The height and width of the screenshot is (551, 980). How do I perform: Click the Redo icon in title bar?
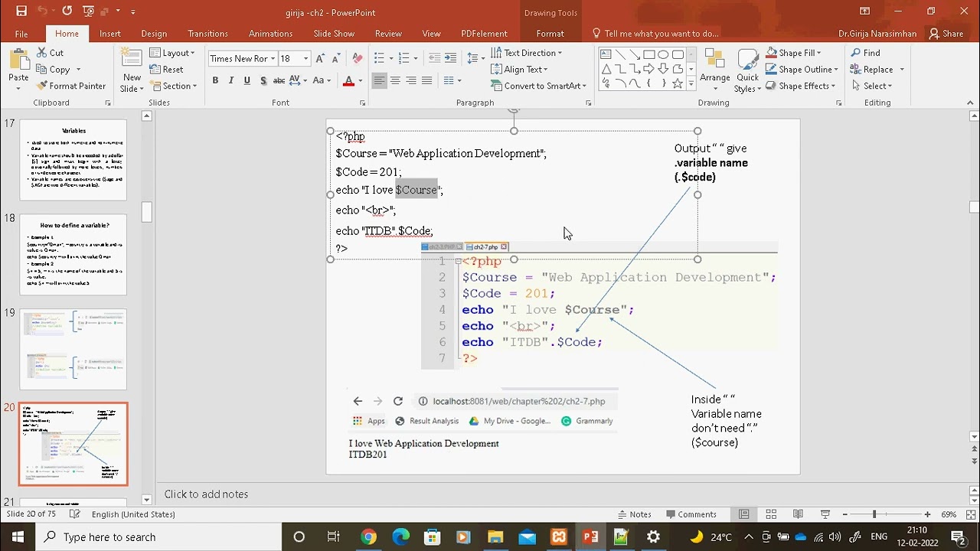pos(67,11)
